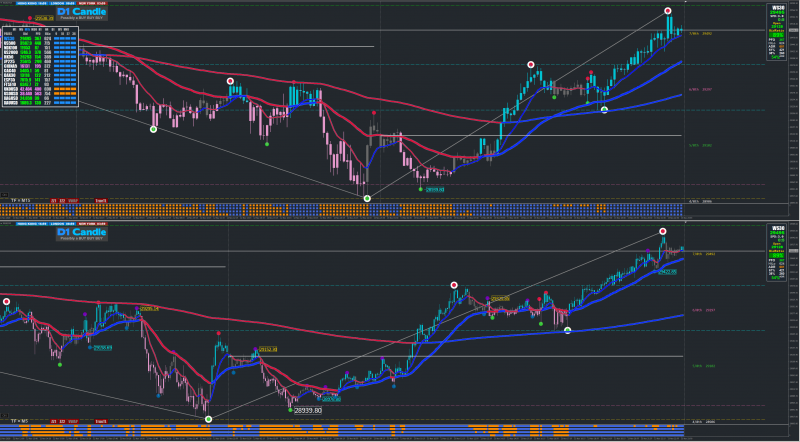The width and height of the screenshot is (800, 442).
Task: Select the US2000 row in the dashboard
Action: [40, 52]
